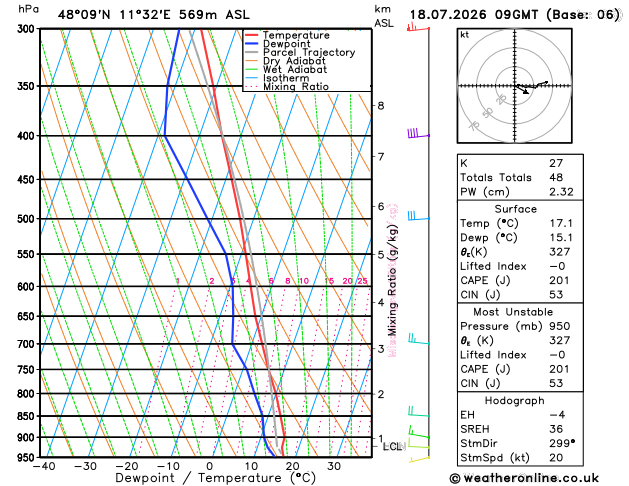This screenshot has height=486, width=629.
Task: Click the 300 hPa pressure axis label
Action: [x=28, y=29]
